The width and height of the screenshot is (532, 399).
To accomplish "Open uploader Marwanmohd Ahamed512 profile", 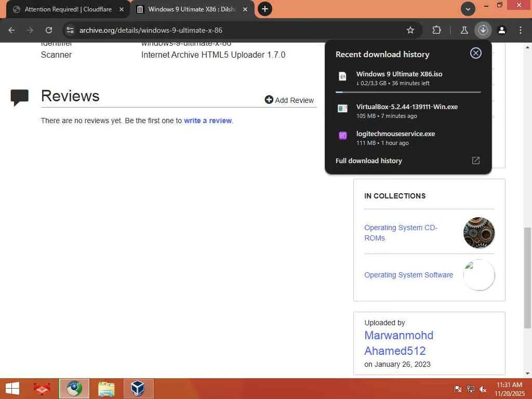I will 398,343.
